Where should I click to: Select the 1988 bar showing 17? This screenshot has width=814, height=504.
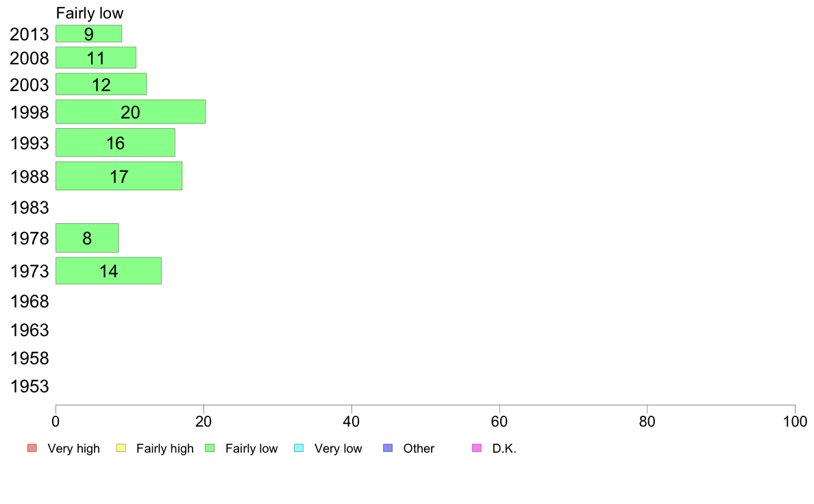[x=119, y=176]
